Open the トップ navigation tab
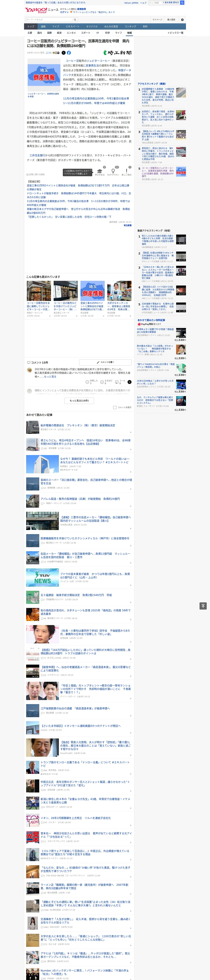Screen dimensions: 210x980 [31, 27]
